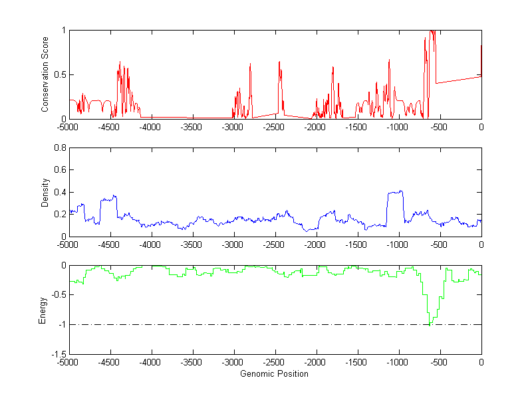Click the -1500 tick below the Energy plot

coord(356,362)
